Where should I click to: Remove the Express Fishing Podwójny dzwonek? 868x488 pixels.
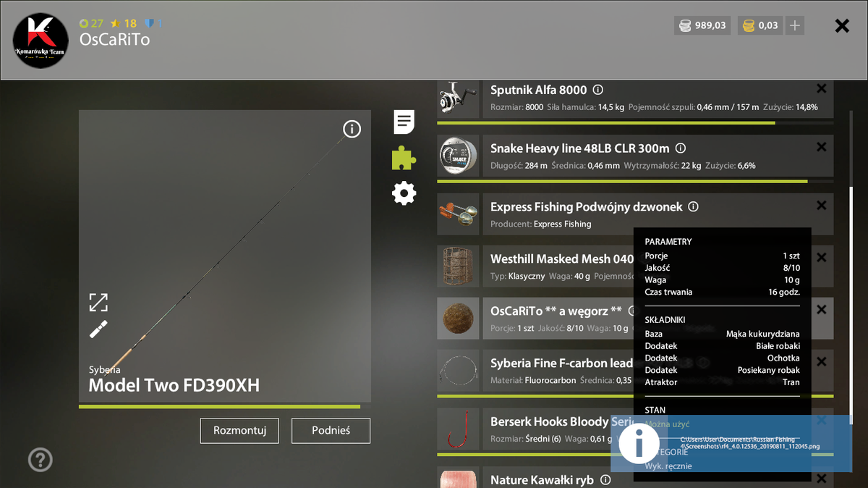[x=821, y=206]
